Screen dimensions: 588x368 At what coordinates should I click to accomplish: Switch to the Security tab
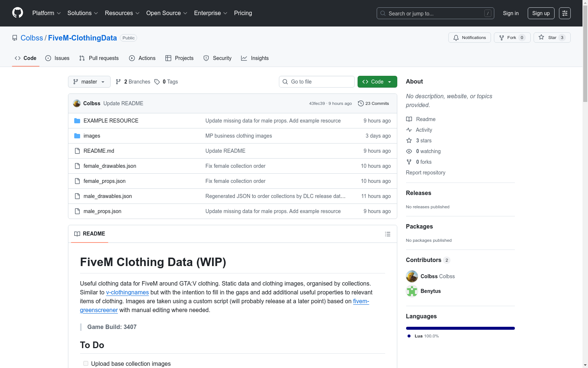click(x=218, y=58)
